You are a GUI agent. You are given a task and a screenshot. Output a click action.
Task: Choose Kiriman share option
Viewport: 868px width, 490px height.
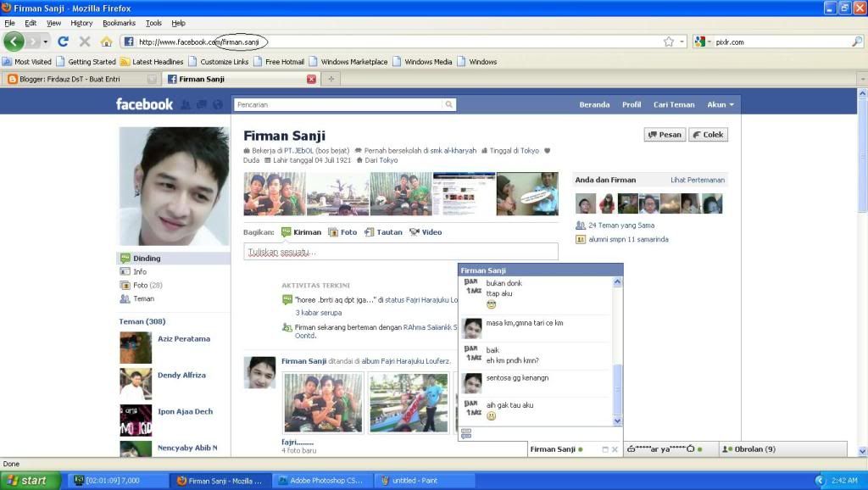click(x=301, y=232)
